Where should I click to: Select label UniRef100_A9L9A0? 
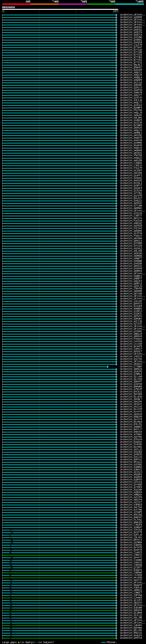pyautogui.click(x=131, y=117)
